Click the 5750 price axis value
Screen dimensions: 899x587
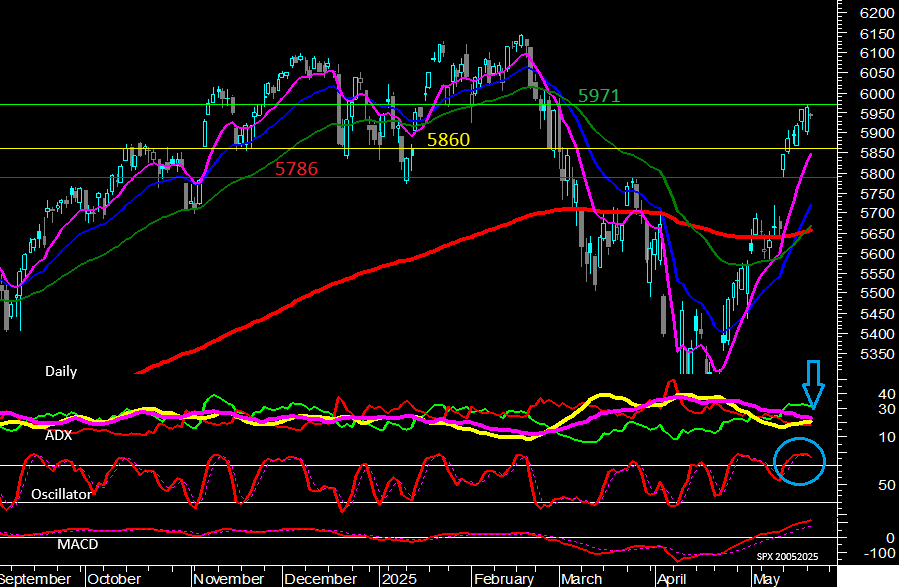pos(877,194)
